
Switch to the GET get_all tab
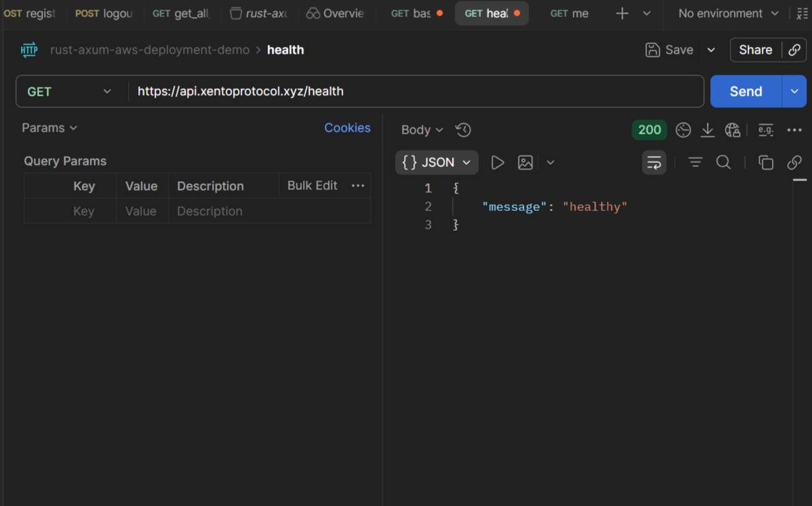[181, 14]
